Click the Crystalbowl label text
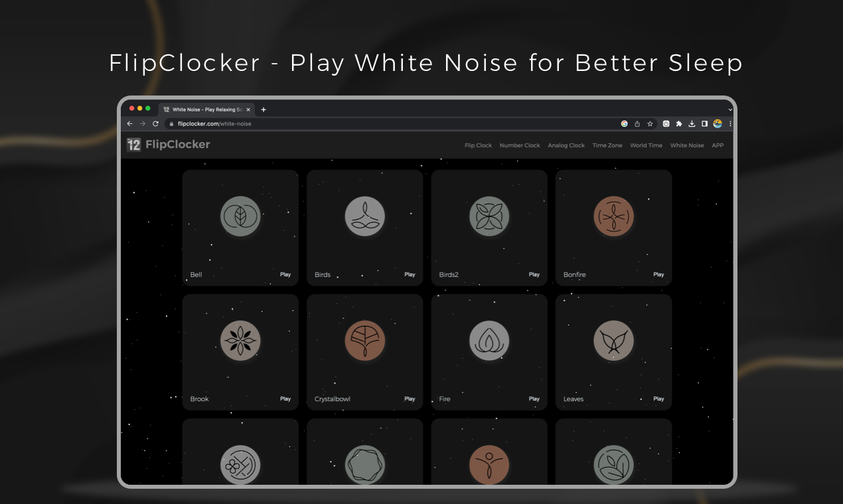Viewport: 843px width, 504px height. 333,399
